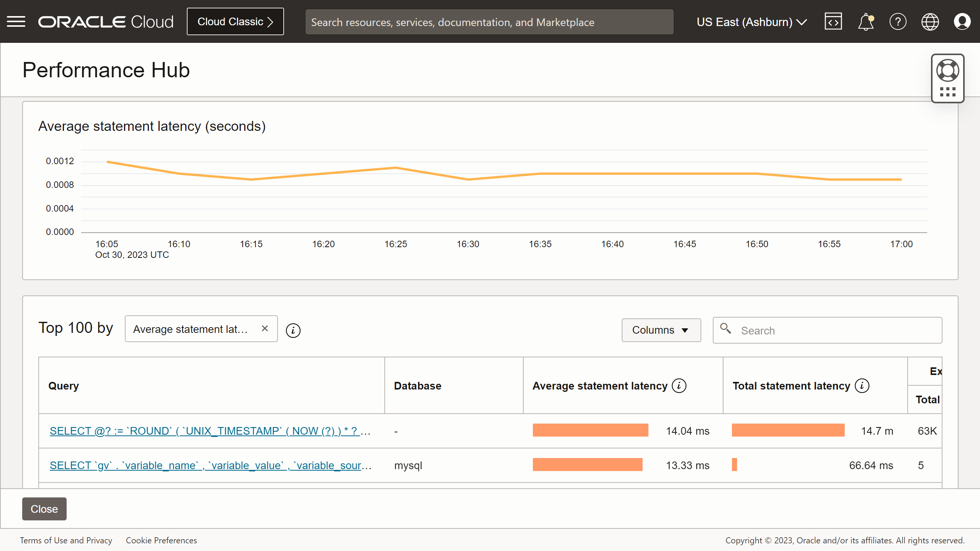
Task: Open the navigation hamburger menu
Action: [16, 21]
